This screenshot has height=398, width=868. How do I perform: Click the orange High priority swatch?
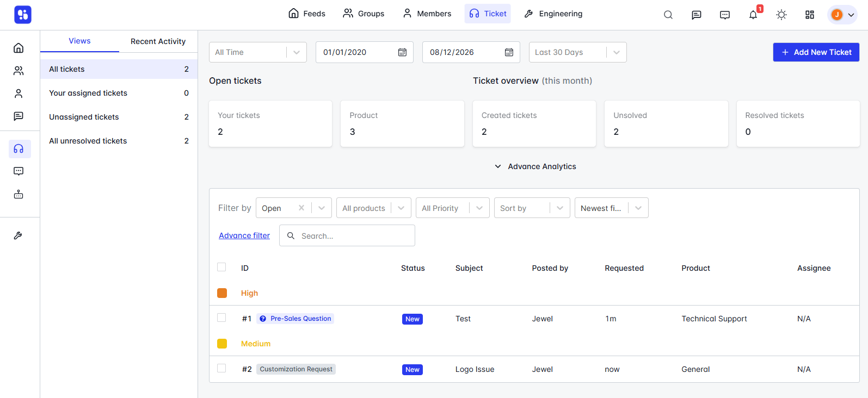pyautogui.click(x=222, y=293)
